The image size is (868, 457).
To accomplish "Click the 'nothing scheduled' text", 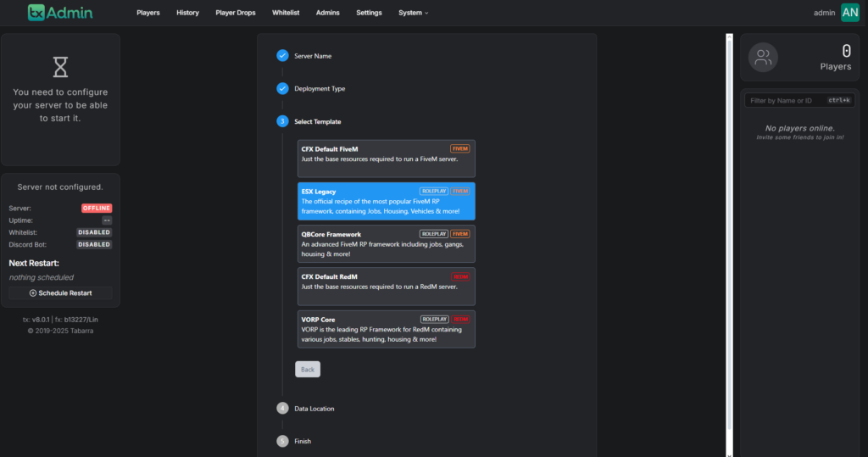I will [x=41, y=277].
